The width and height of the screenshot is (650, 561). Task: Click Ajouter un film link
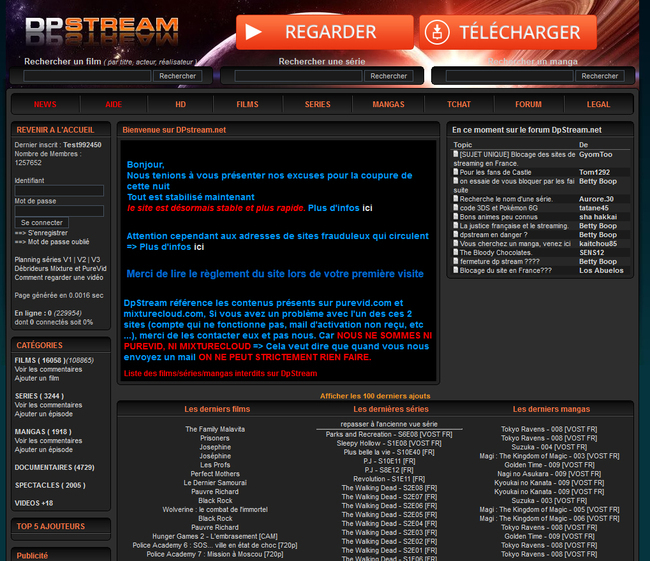[x=37, y=378]
